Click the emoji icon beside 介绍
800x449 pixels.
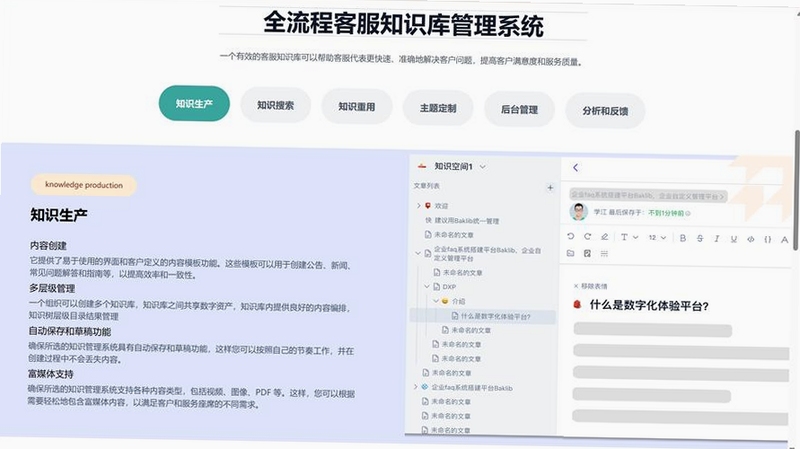coord(444,301)
